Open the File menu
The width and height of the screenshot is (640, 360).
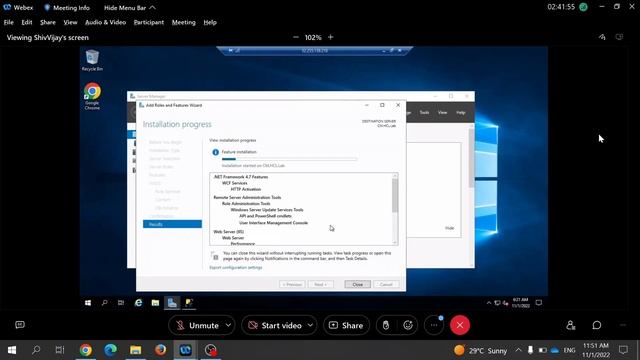tap(9, 22)
